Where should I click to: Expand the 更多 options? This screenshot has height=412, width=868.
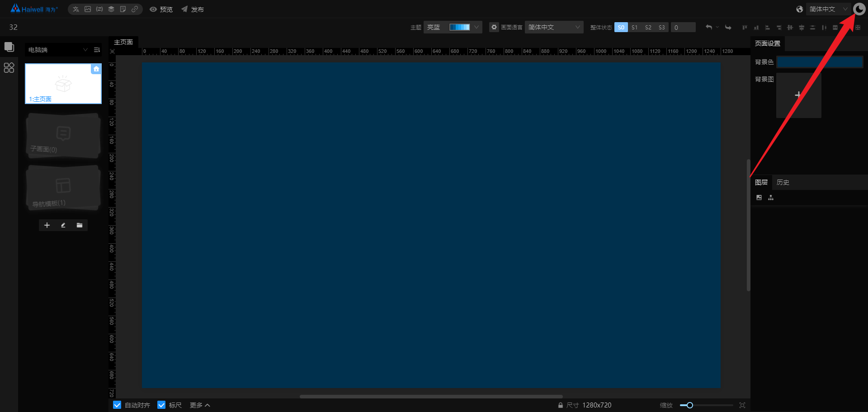[200, 405]
